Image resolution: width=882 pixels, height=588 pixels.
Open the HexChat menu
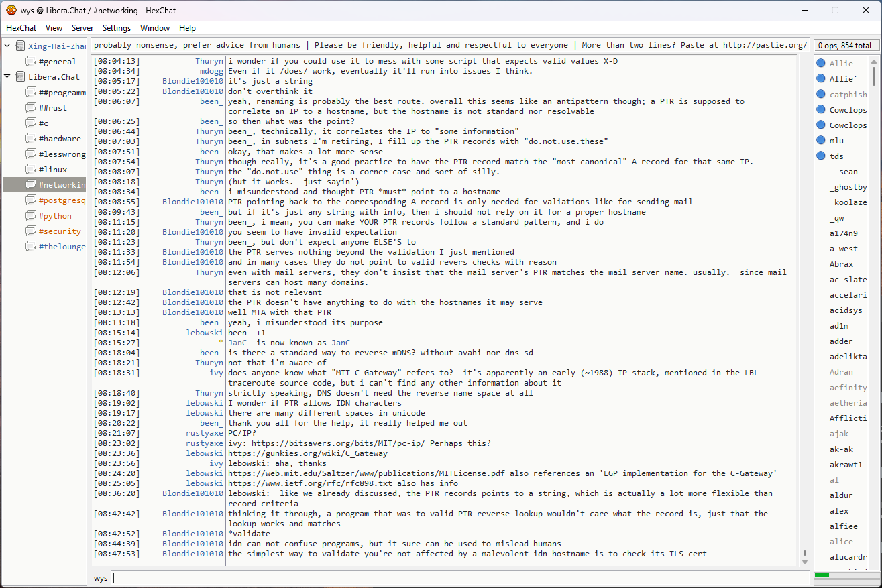(21, 28)
